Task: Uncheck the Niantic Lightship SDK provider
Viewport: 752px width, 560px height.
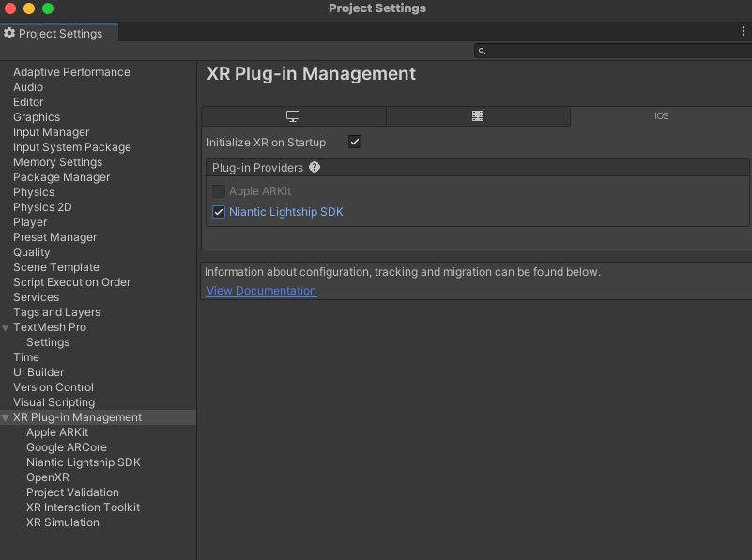Action: pyautogui.click(x=219, y=212)
